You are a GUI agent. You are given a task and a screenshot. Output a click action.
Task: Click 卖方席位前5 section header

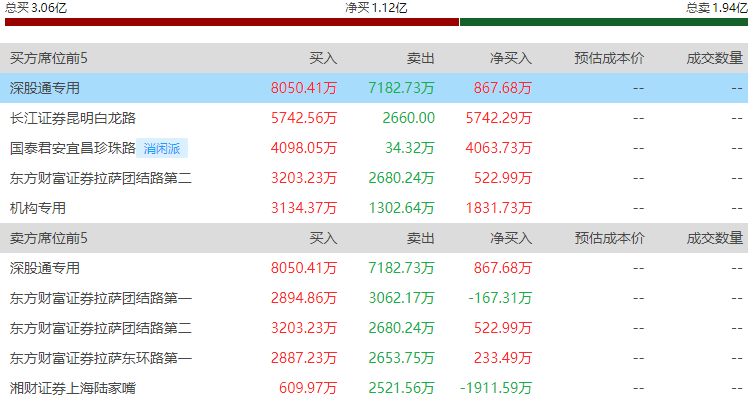coord(49,238)
